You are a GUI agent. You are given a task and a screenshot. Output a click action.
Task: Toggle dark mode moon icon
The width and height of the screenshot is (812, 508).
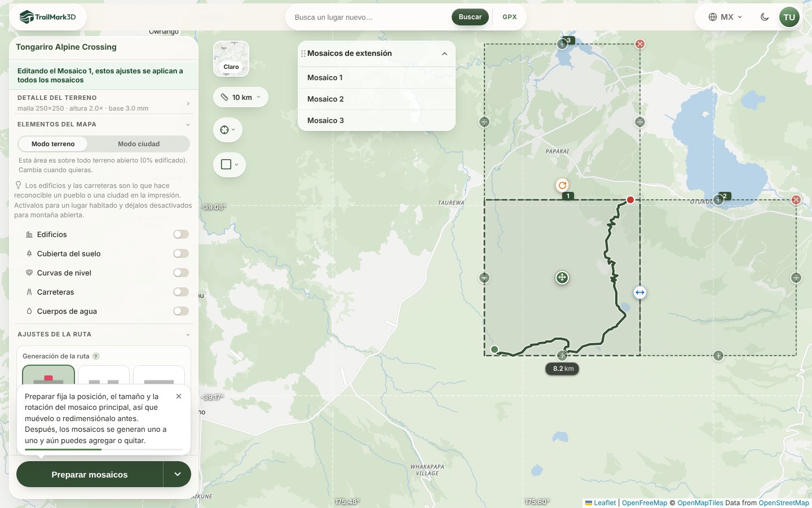(765, 17)
